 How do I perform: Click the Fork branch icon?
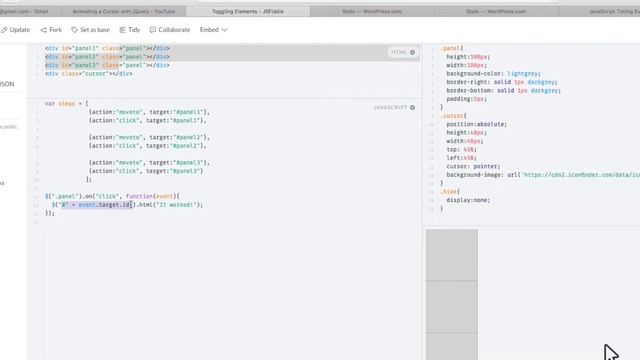[44, 30]
